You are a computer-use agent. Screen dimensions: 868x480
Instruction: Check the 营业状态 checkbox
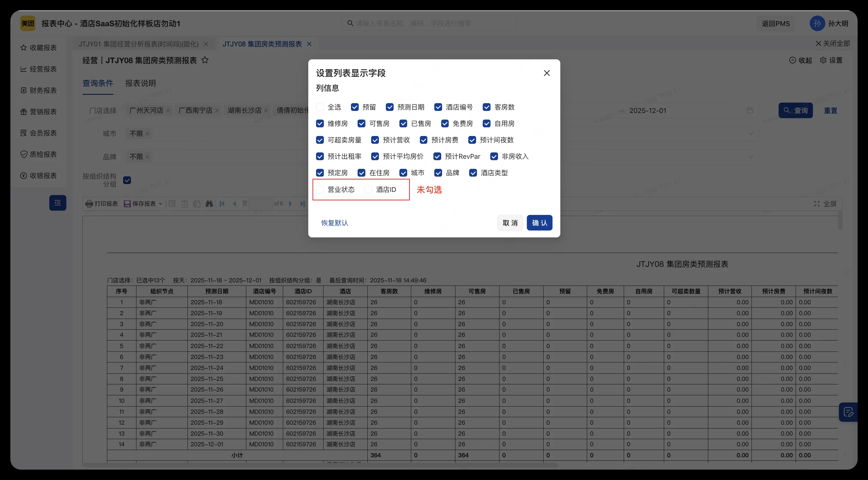[320, 190]
